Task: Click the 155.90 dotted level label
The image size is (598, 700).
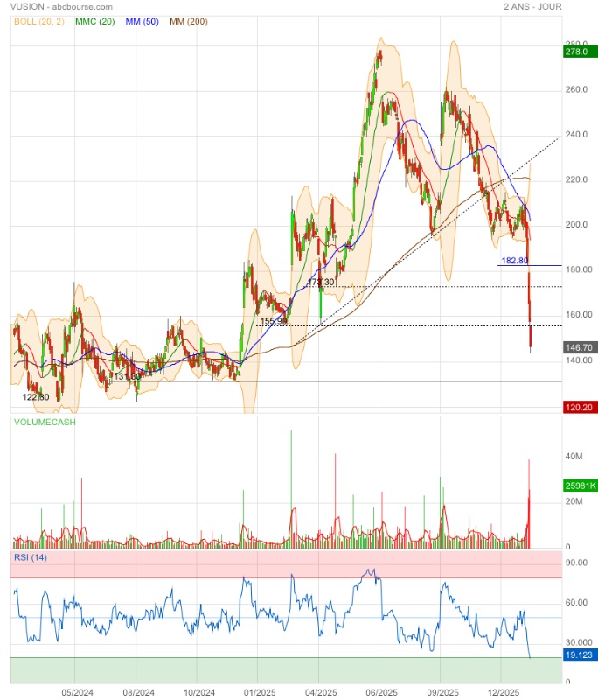Action: 274,322
